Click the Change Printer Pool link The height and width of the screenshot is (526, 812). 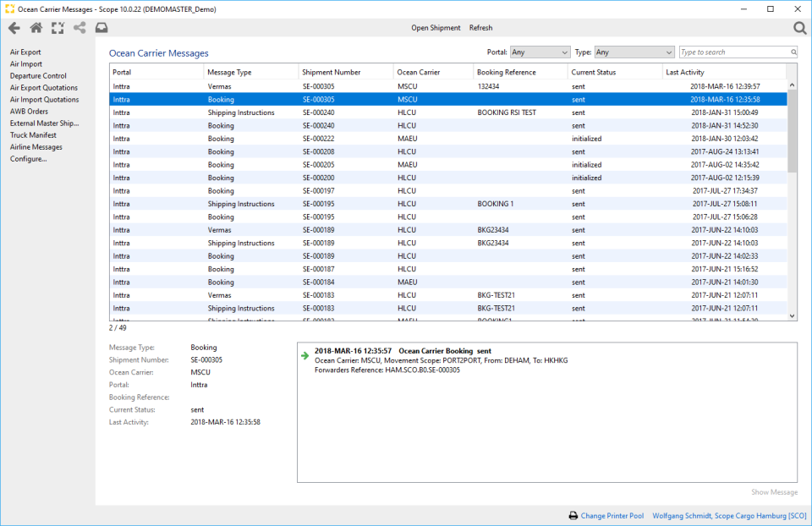point(612,516)
